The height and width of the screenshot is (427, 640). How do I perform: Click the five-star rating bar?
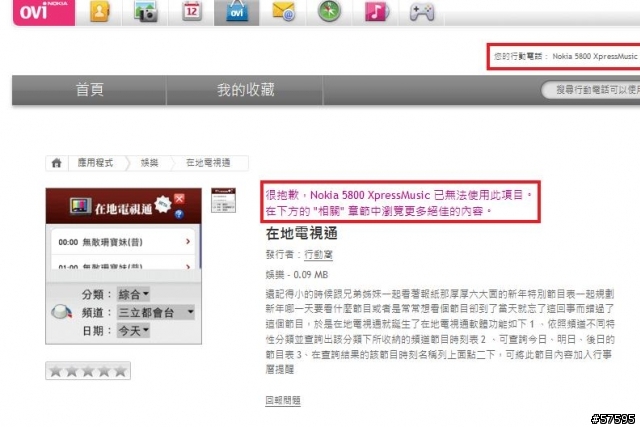88,371
